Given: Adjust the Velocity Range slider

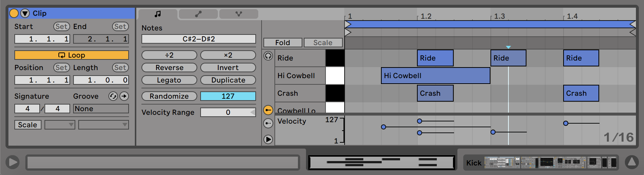Looking at the screenshot, I should coord(228,112).
